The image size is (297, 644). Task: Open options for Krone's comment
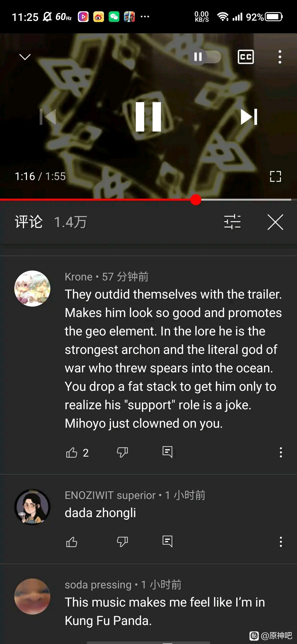coord(281,452)
